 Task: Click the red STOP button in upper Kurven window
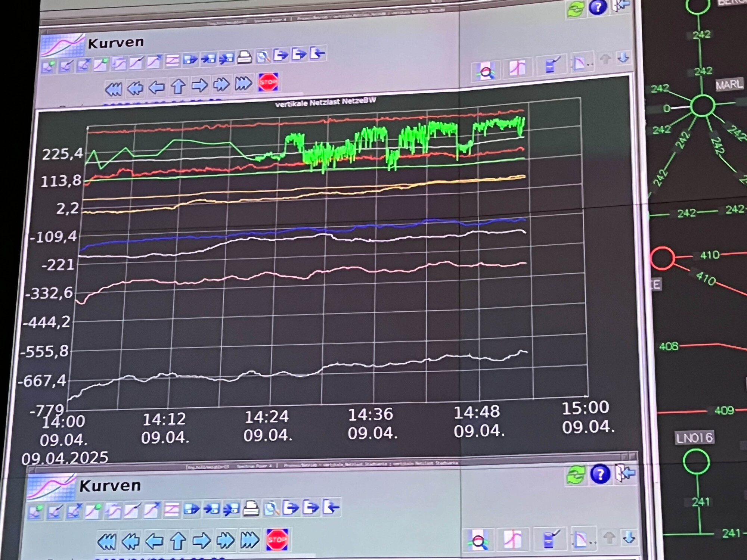point(268,82)
